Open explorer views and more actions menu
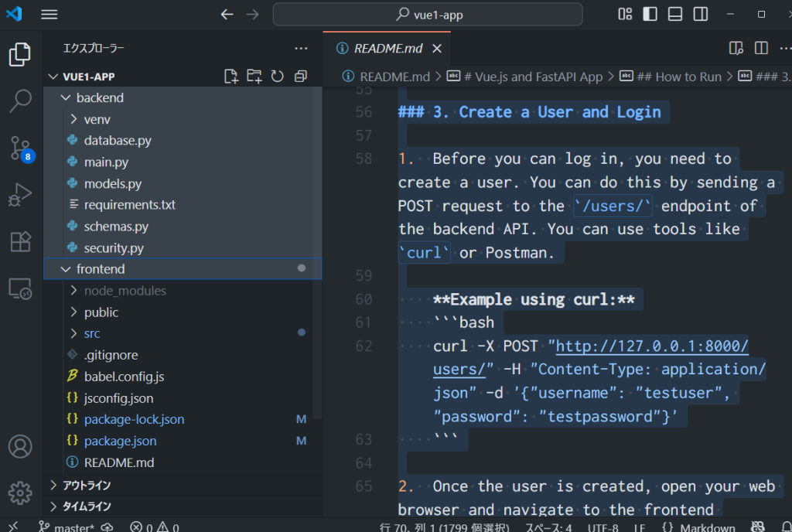Image resolution: width=792 pixels, height=532 pixels. pos(301,49)
